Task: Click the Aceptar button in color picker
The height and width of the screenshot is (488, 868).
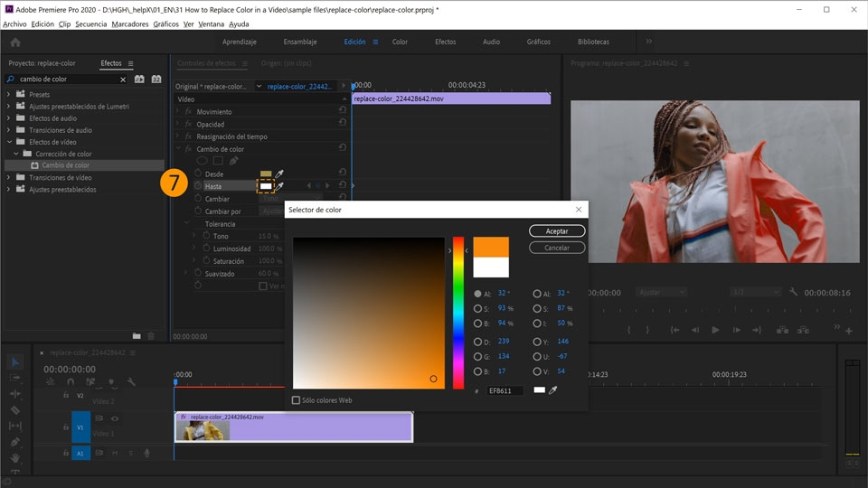Action: click(x=557, y=231)
